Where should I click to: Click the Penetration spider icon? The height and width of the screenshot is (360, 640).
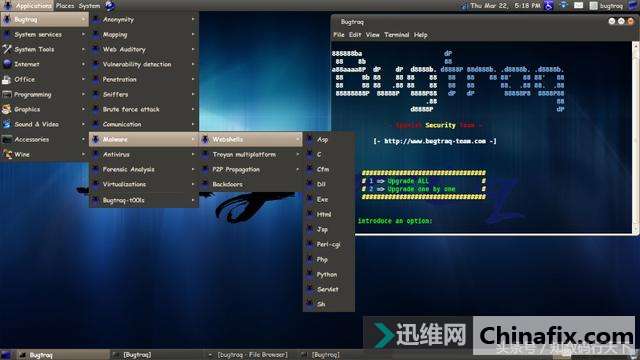click(x=96, y=79)
